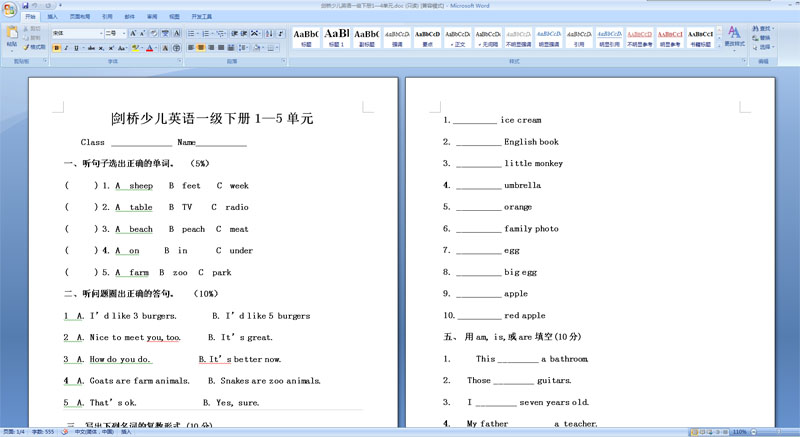Open the font name dropdown
Screen dimensions: 800x437
click(x=101, y=33)
